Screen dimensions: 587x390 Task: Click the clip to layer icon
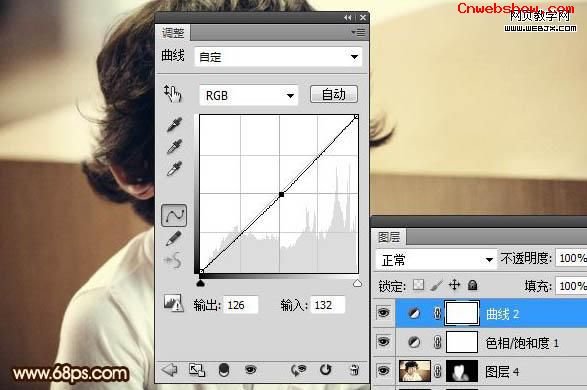coord(223,370)
